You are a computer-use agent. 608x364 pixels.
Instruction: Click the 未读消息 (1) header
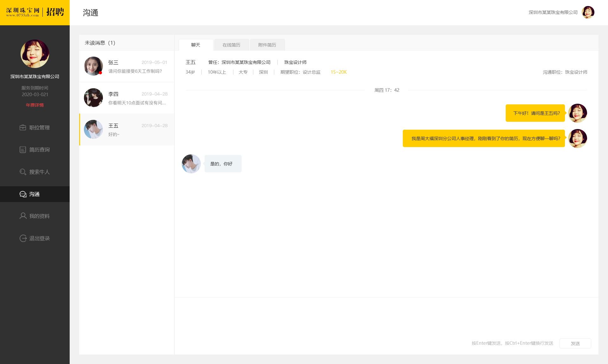point(100,43)
